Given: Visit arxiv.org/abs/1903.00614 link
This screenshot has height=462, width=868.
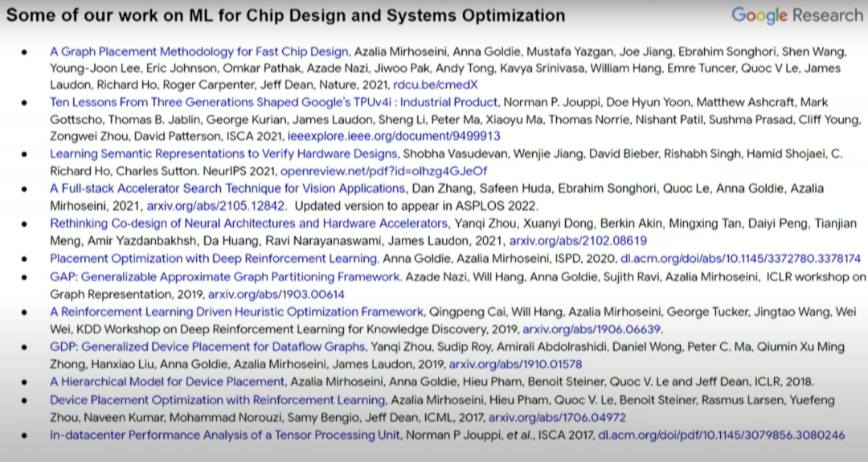Looking at the screenshot, I should click(276, 294).
